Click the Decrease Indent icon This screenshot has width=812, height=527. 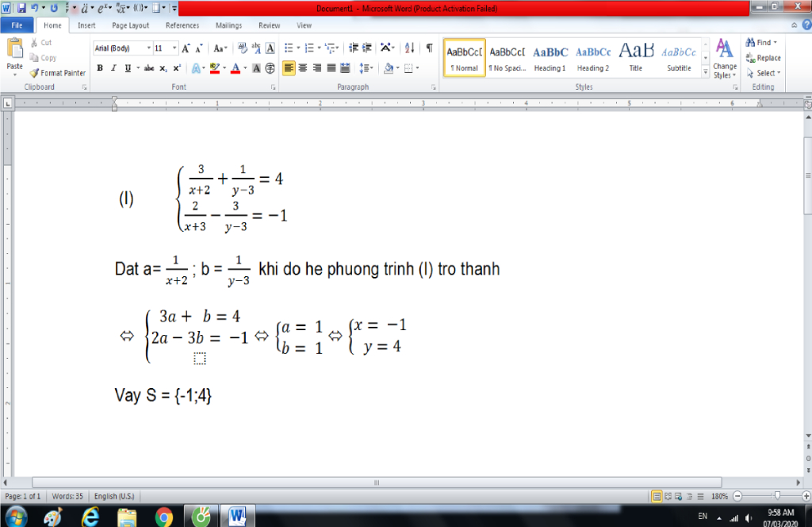click(x=354, y=48)
